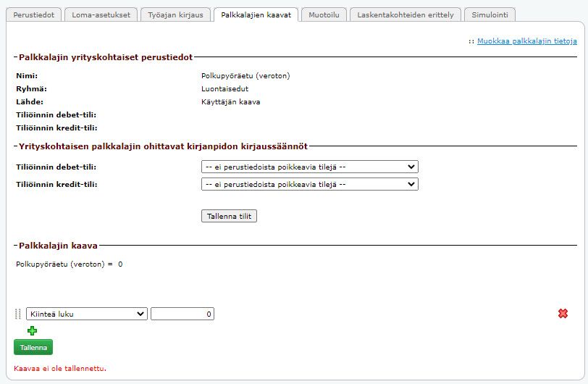Click the Nimi: label
Viewport: 588px width, 384px height.
click(x=27, y=76)
